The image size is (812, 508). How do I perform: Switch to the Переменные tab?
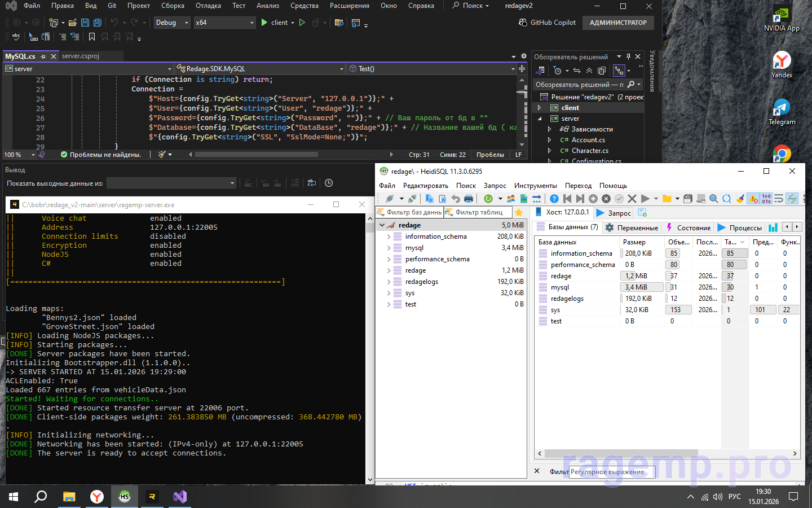click(x=632, y=227)
